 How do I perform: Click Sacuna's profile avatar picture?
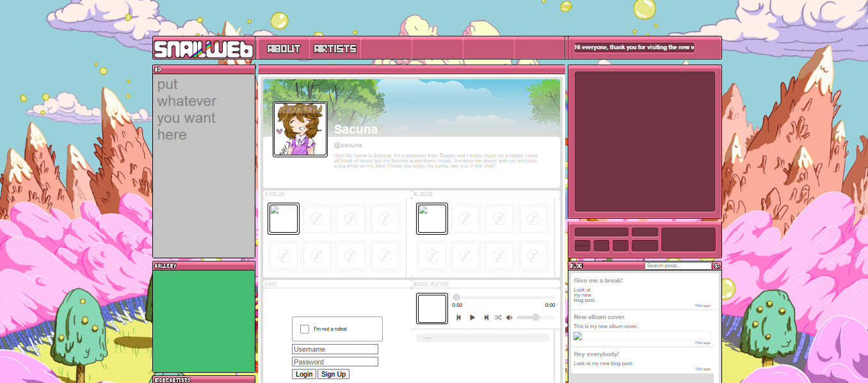click(x=300, y=129)
